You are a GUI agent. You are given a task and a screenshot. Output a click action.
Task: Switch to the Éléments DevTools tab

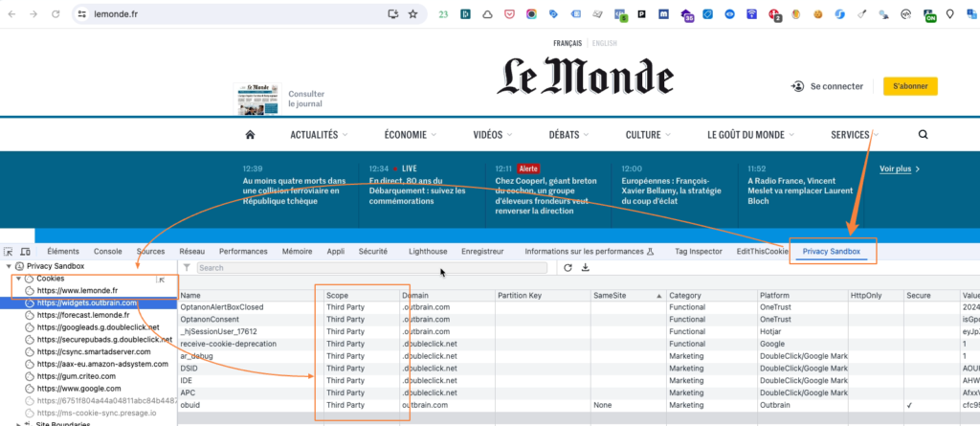tap(63, 252)
